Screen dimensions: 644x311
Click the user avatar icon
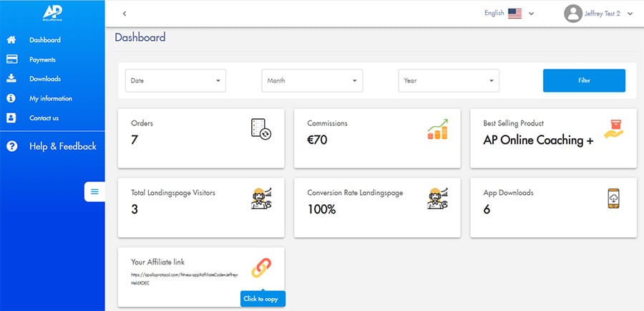pos(573,14)
